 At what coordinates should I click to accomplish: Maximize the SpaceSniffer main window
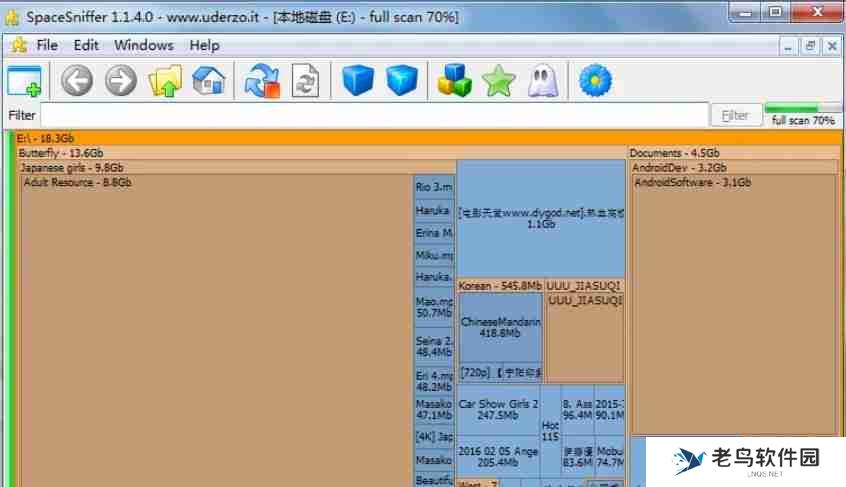(x=776, y=12)
